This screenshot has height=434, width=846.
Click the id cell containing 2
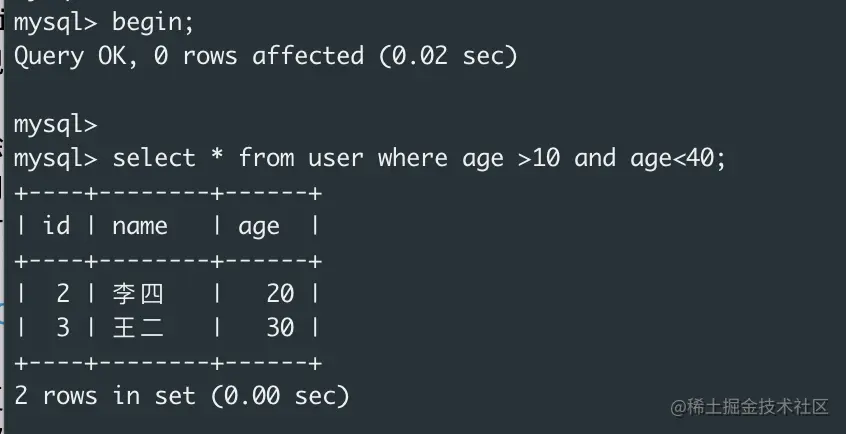point(63,294)
